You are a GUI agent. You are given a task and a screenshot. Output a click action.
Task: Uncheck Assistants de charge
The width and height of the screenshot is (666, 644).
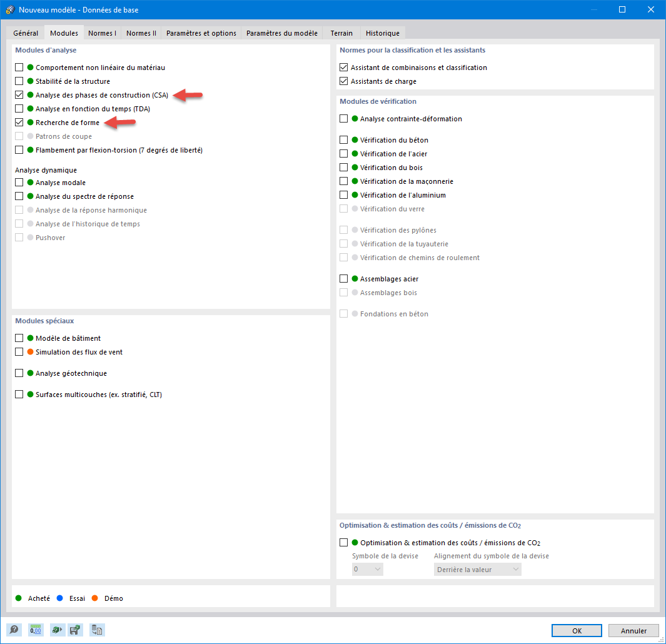(x=343, y=81)
